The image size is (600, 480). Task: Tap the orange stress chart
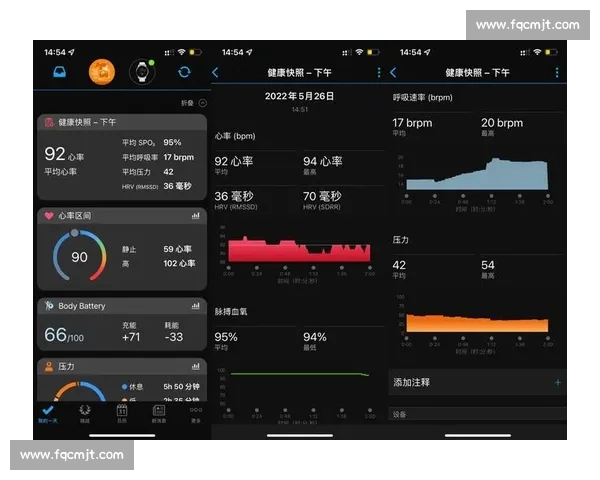pos(477,323)
